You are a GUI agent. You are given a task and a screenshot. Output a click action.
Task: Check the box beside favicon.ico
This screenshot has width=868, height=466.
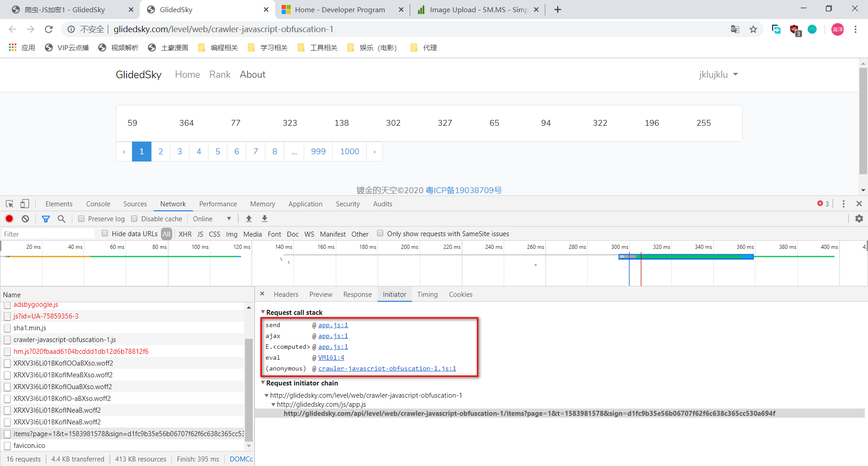point(7,446)
